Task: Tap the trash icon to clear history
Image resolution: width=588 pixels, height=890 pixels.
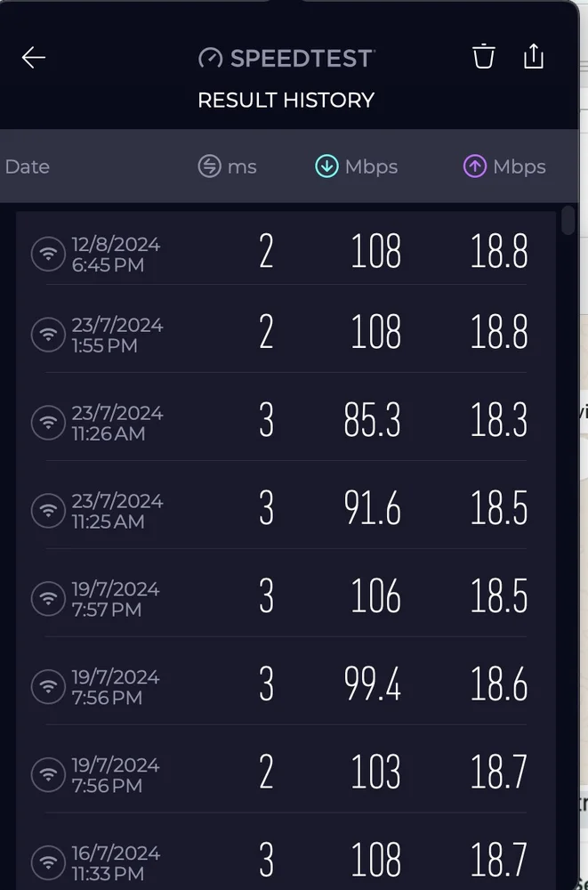Action: coord(483,55)
